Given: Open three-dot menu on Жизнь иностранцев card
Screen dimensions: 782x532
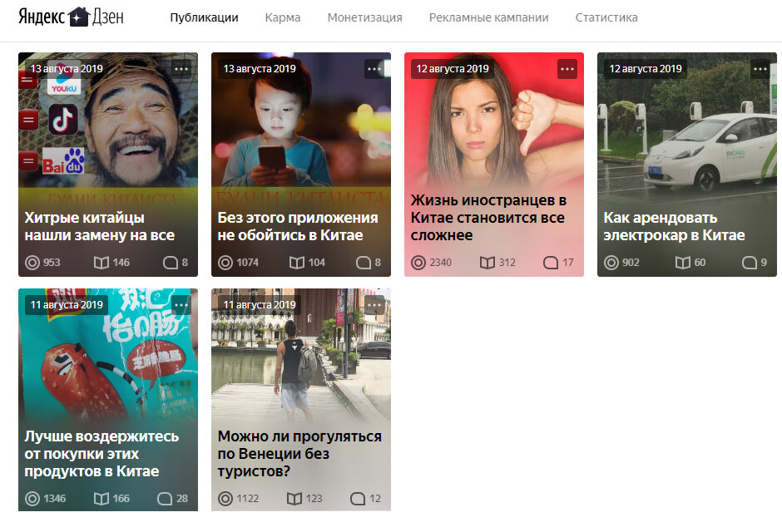Looking at the screenshot, I should tap(567, 69).
